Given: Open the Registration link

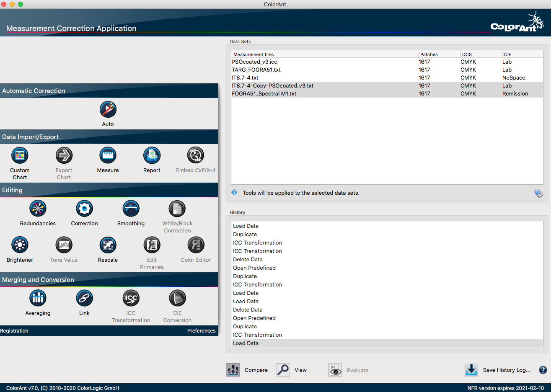Looking at the screenshot, I should tap(14, 331).
